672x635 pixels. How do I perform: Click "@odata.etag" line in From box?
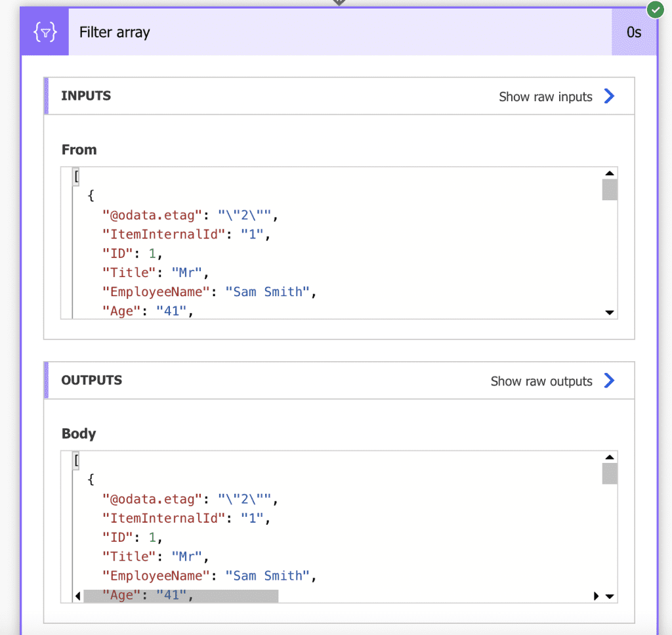point(190,215)
